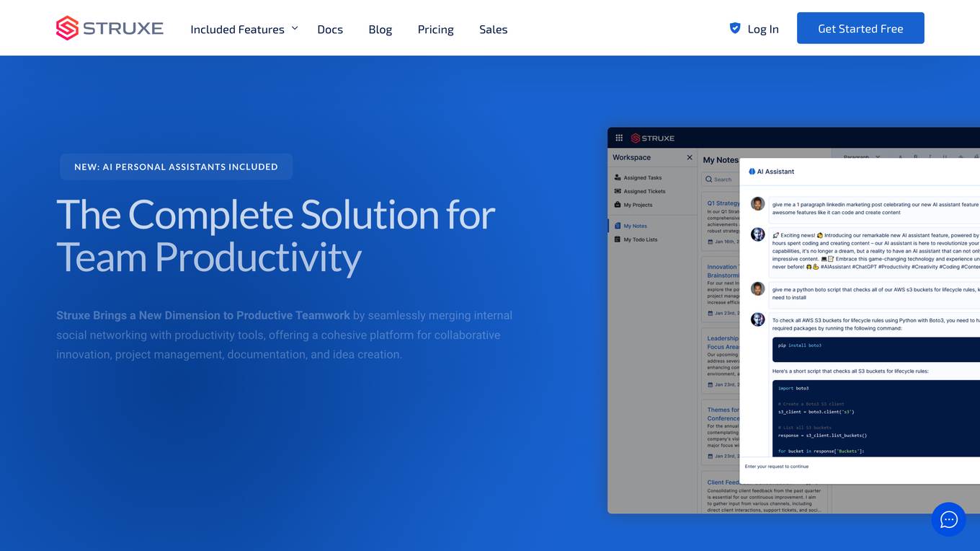This screenshot has width=980, height=551.
Task: Click the AI avatar beside the Exciting news reply
Action: (x=757, y=234)
